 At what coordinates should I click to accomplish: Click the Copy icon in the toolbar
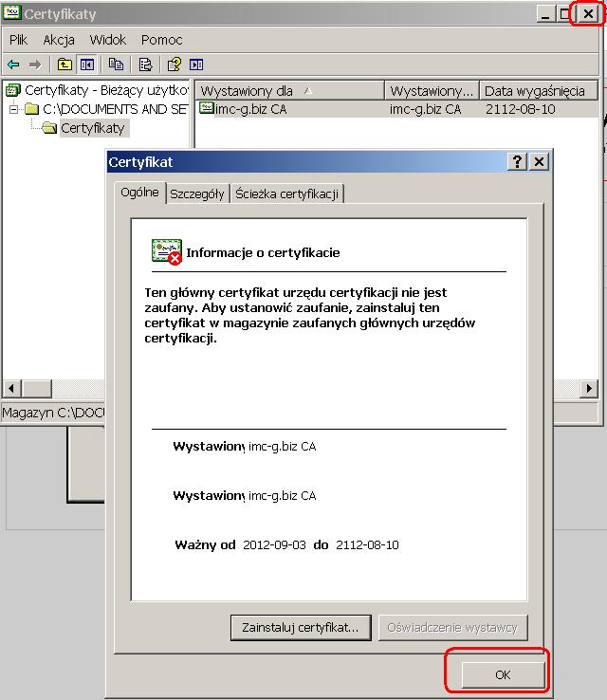[117, 64]
